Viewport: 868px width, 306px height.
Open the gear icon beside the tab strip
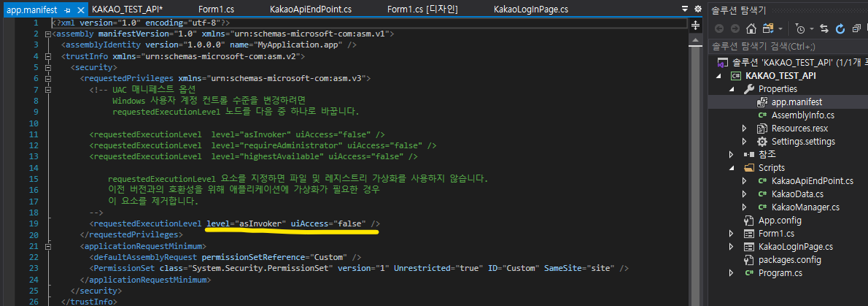tap(697, 9)
